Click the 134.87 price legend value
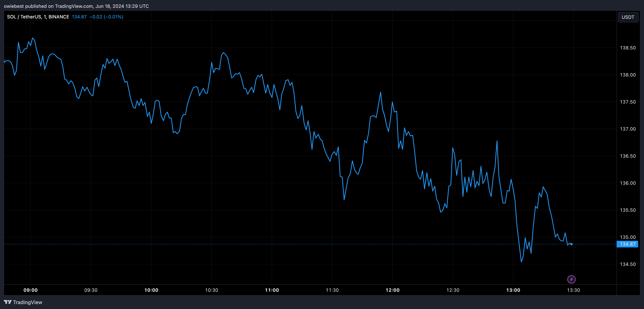 click(79, 17)
